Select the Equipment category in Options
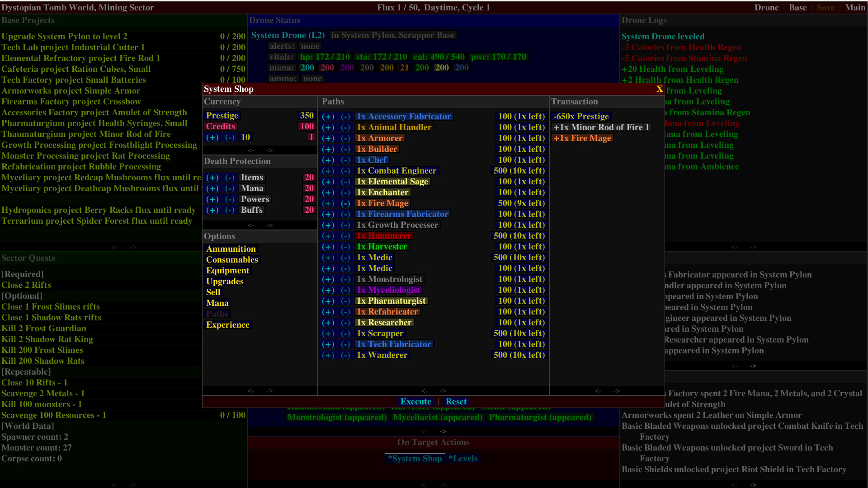The height and width of the screenshot is (488, 868). click(227, 270)
